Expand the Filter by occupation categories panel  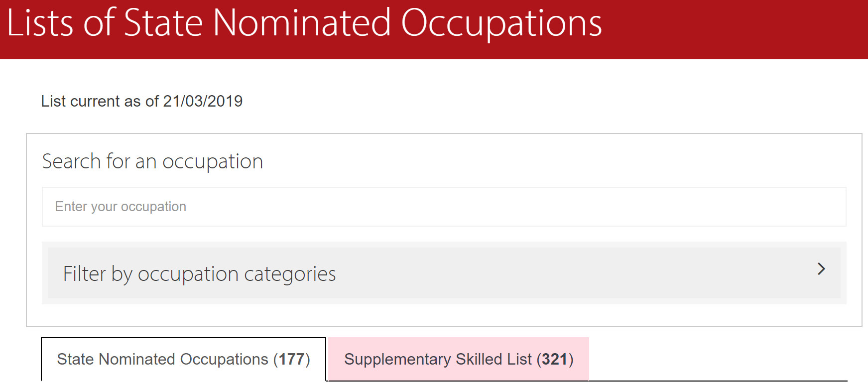pos(443,273)
